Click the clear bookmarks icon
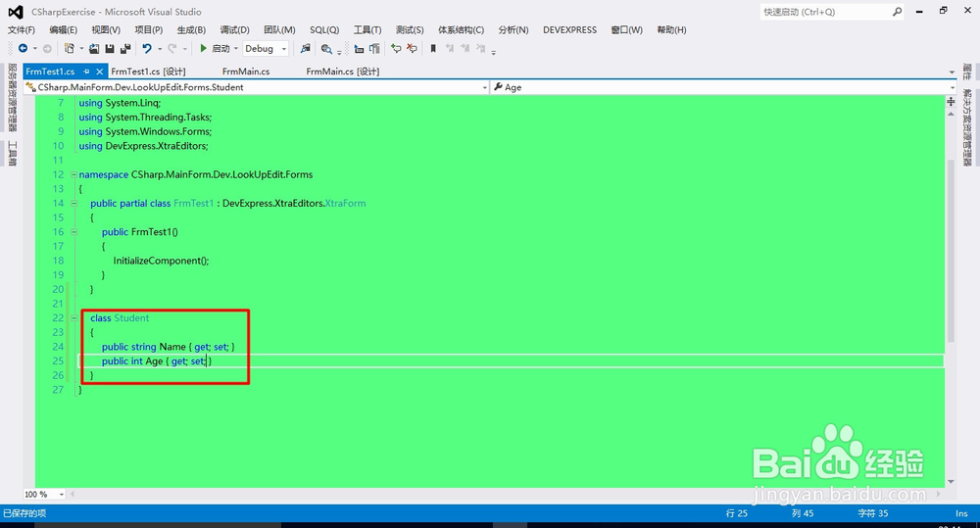Screen dimensions: 980x528 pos(480,48)
